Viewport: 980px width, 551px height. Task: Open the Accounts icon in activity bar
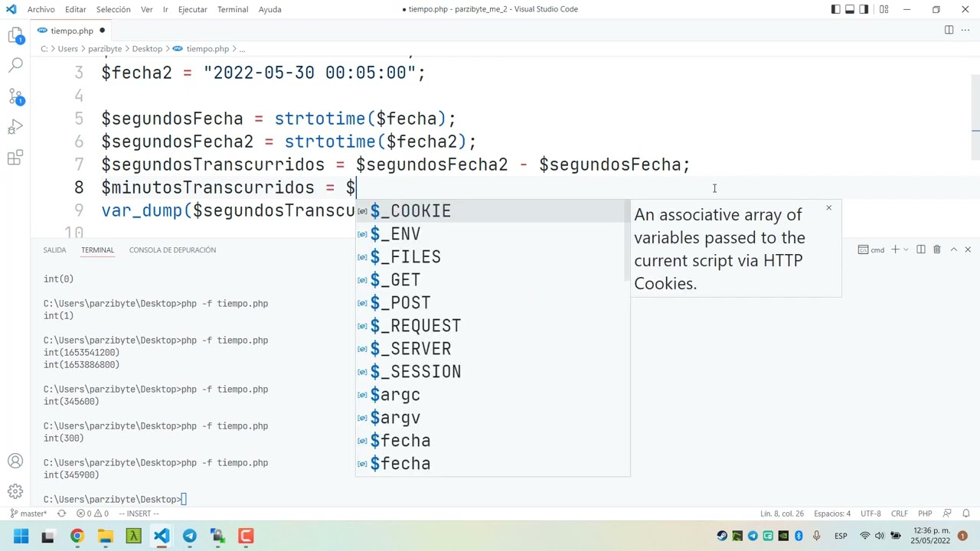tap(15, 461)
